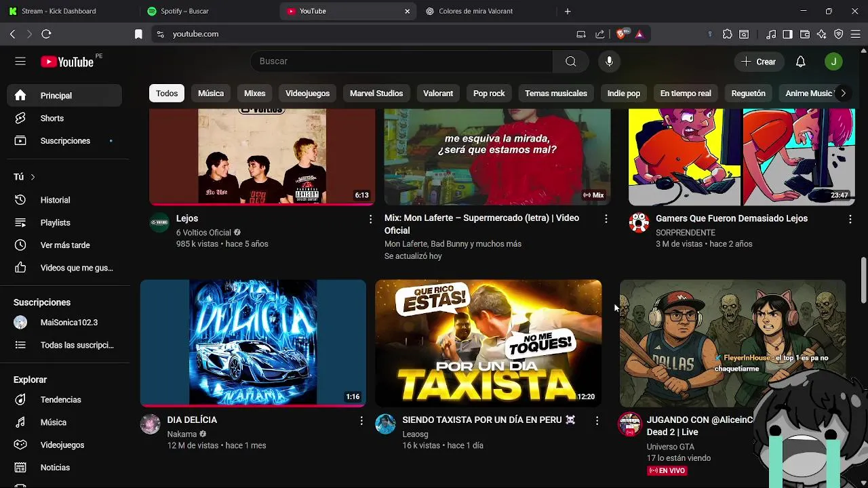Select the Videojuegos filter chip
Viewport: 868px width, 488px height.
pyautogui.click(x=307, y=94)
